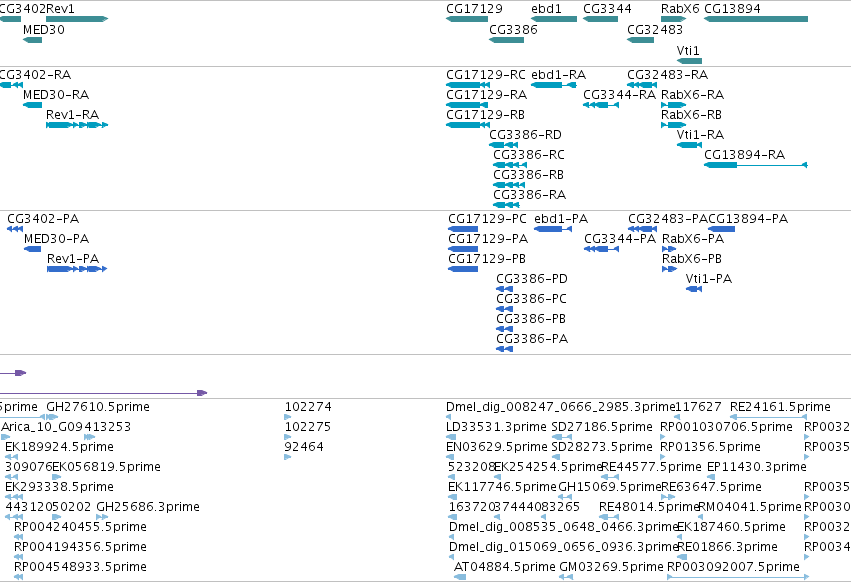Image resolution: width=851 pixels, height=582 pixels.
Task: Click the CG17129-PC protein label
Action: (487, 219)
